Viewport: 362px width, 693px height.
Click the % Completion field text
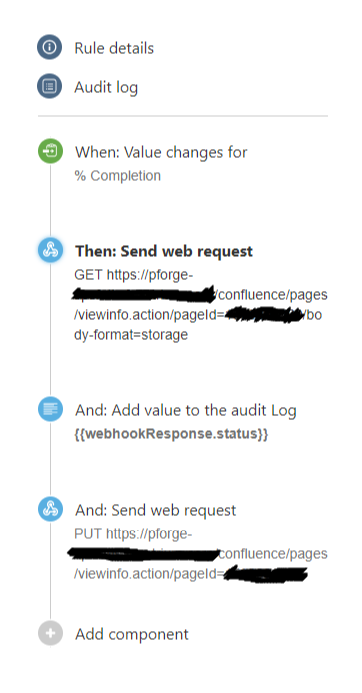[x=118, y=176]
